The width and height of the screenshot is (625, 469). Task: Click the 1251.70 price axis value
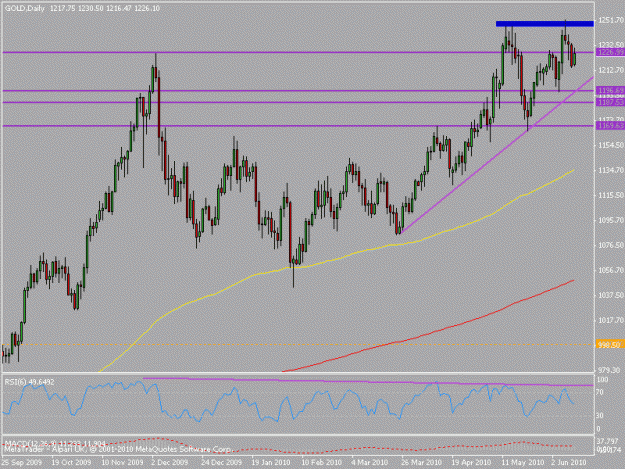[x=610, y=21]
